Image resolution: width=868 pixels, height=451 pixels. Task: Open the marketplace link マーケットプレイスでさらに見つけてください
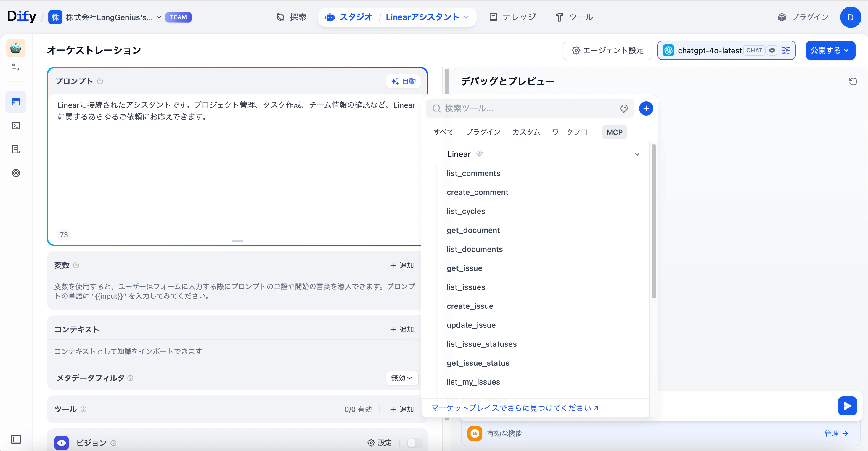(515, 408)
